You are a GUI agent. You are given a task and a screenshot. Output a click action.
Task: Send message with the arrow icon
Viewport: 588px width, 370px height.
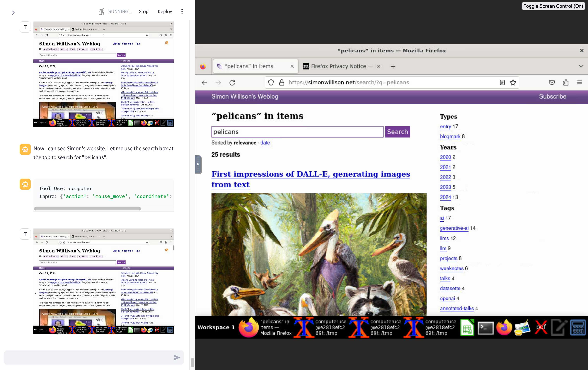pyautogui.click(x=177, y=358)
